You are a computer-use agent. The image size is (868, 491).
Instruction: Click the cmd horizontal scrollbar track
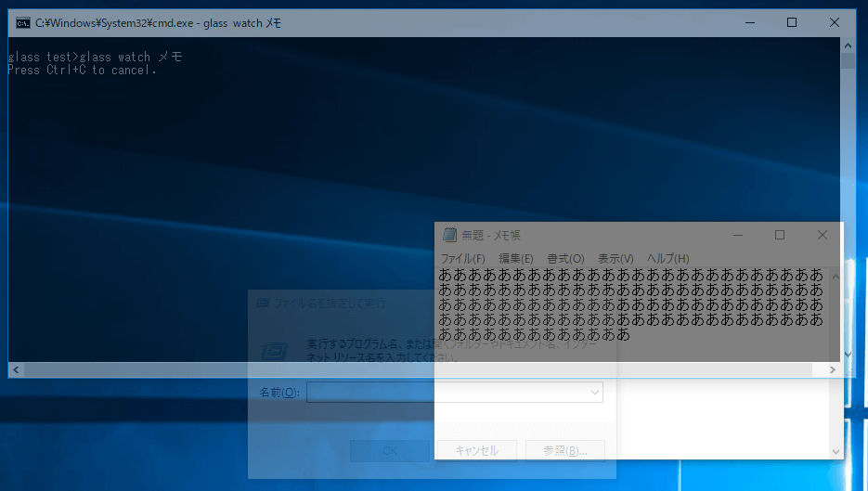pyautogui.click(x=418, y=369)
